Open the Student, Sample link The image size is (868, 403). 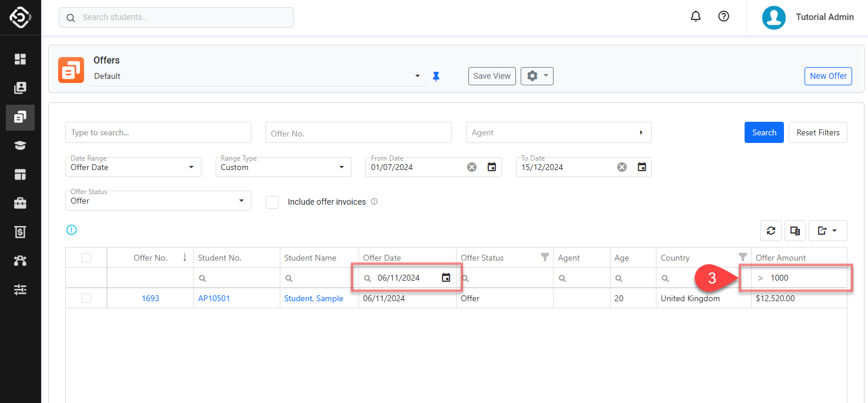[313, 298]
